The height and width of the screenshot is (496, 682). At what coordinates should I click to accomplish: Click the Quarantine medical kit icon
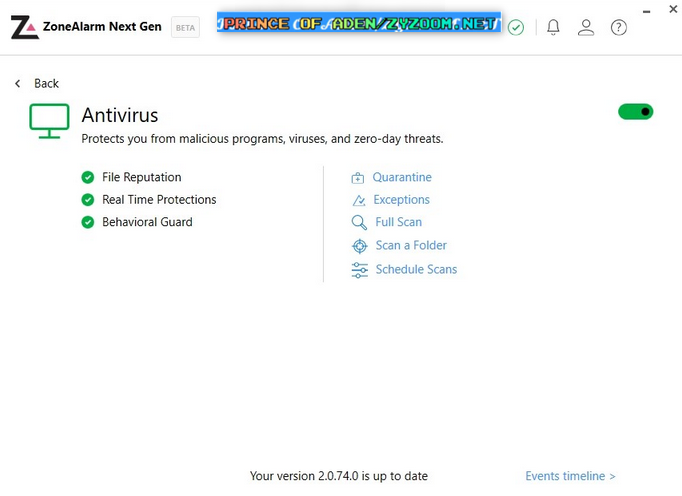click(358, 178)
